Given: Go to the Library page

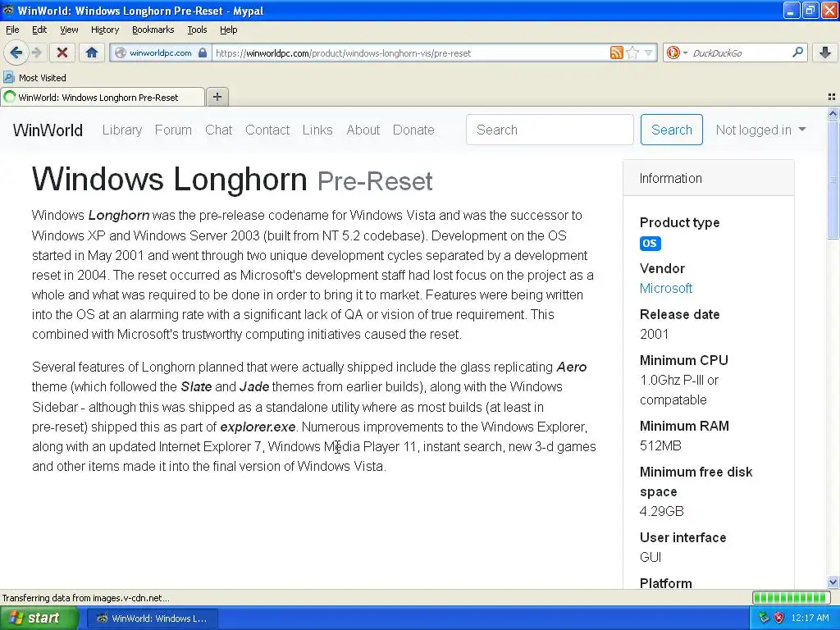Looking at the screenshot, I should [122, 130].
